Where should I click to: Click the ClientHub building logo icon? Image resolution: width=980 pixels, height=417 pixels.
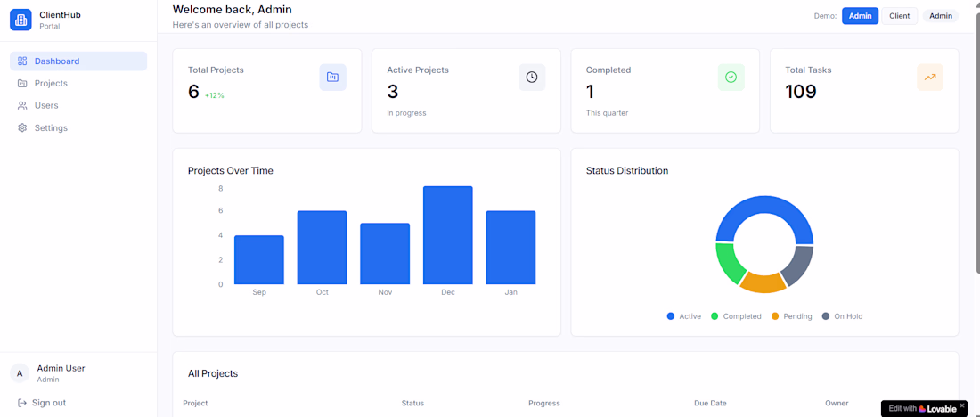point(20,20)
